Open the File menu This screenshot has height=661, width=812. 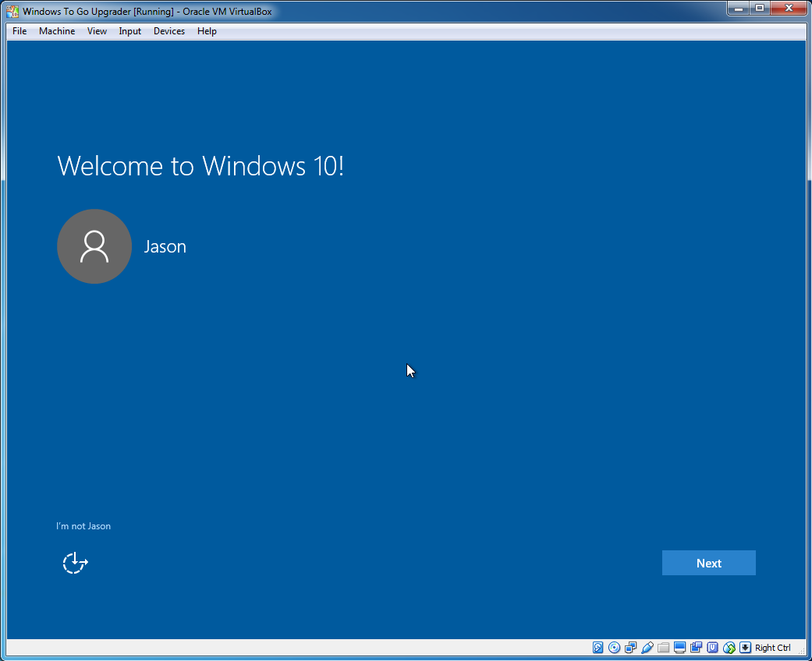[20, 31]
